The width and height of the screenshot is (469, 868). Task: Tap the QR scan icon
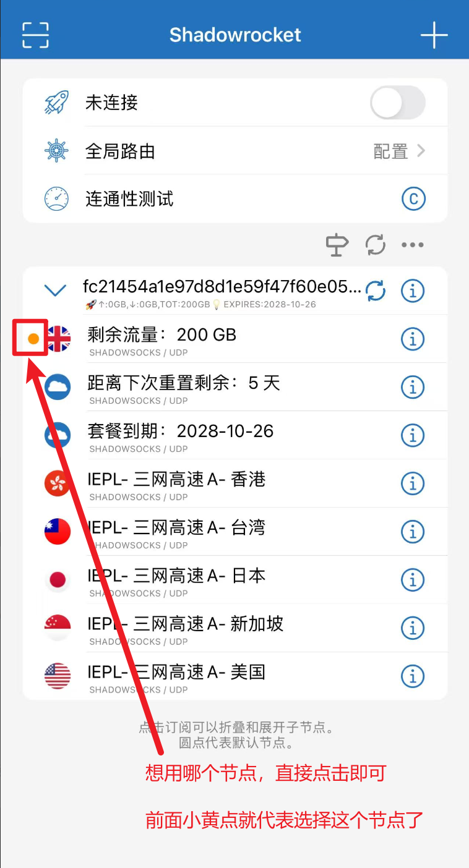click(35, 35)
